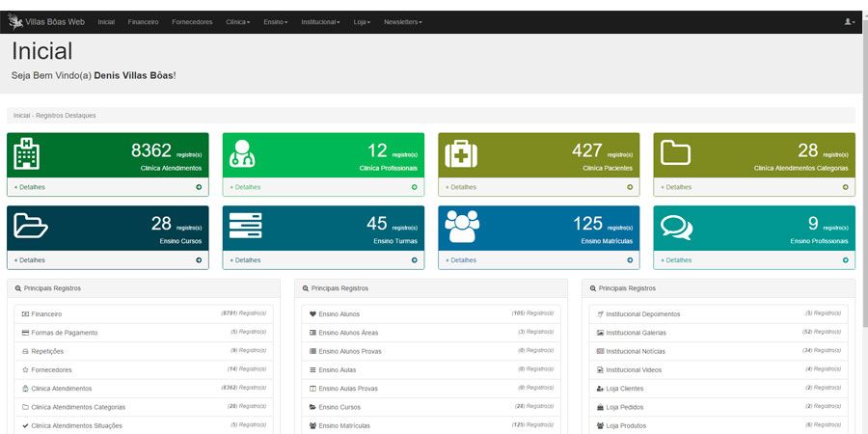
Task: Click arrow icon in Clínica Pacientes details footer
Action: 630,187
